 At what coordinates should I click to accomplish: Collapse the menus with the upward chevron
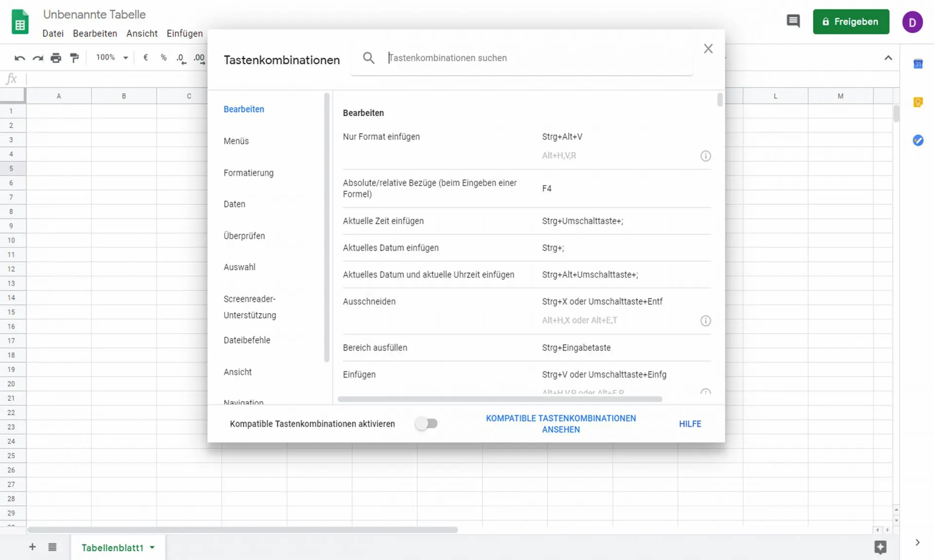[888, 58]
